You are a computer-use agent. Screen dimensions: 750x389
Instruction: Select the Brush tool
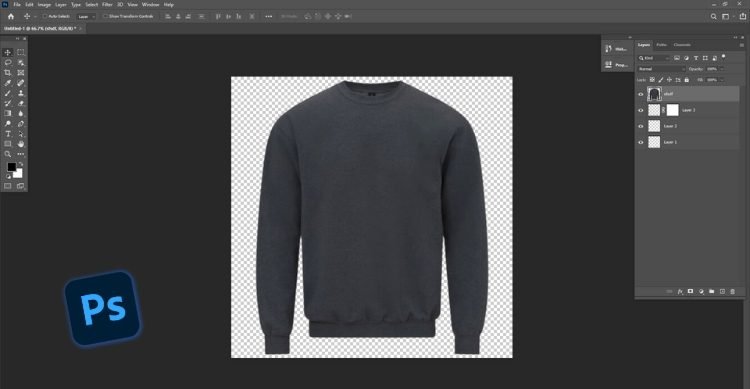pyautogui.click(x=8, y=93)
